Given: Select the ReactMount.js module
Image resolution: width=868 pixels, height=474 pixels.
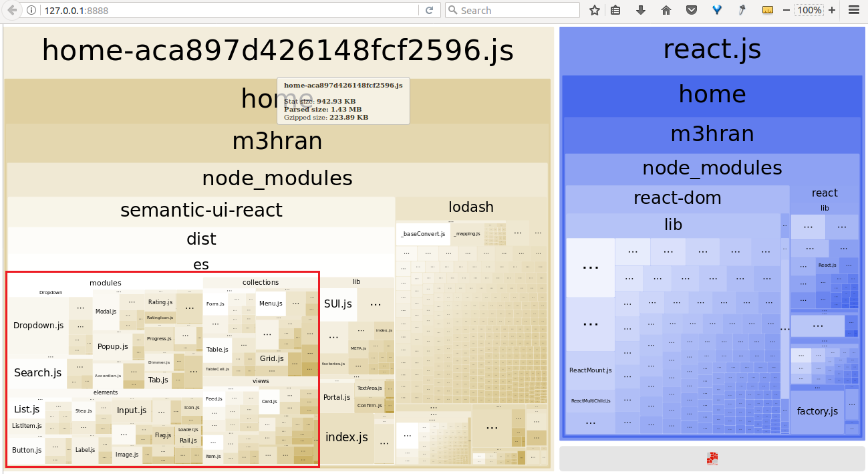Looking at the screenshot, I should [x=591, y=370].
